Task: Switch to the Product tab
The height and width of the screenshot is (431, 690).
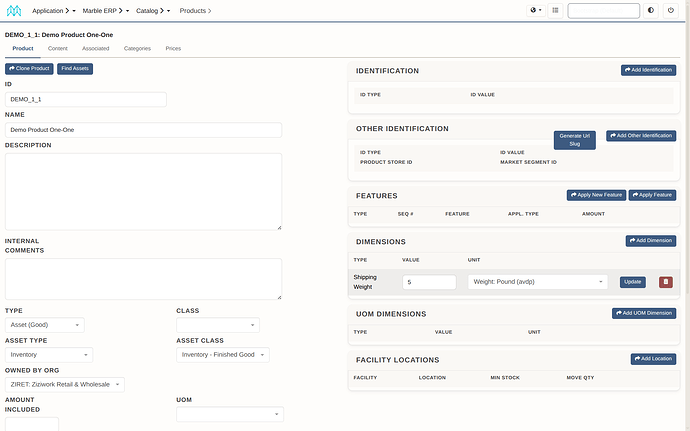Action: (x=23, y=48)
